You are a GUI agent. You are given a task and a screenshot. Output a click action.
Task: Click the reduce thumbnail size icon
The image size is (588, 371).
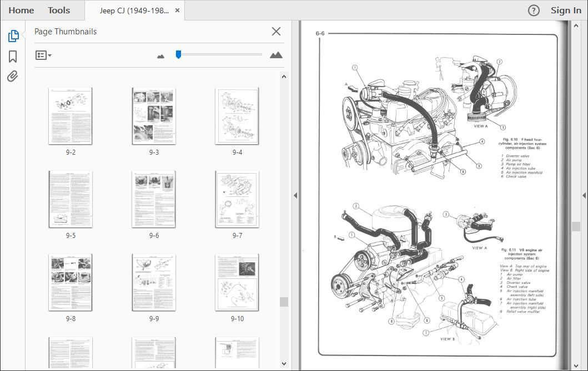(160, 56)
